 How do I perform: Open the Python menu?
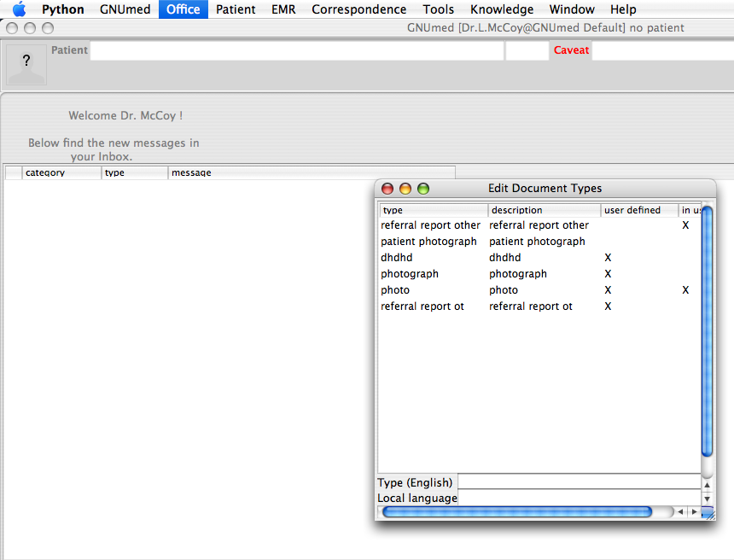pyautogui.click(x=62, y=9)
